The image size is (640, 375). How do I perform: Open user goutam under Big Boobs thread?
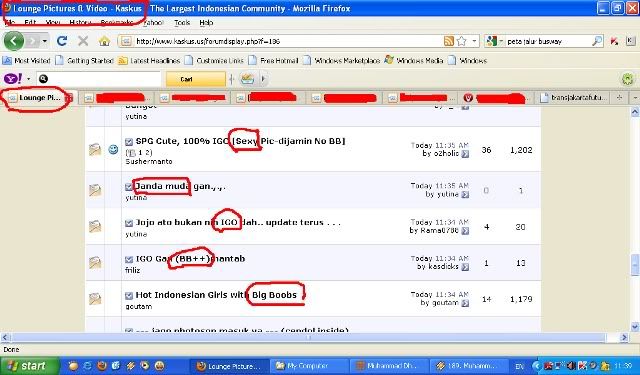coord(138,306)
